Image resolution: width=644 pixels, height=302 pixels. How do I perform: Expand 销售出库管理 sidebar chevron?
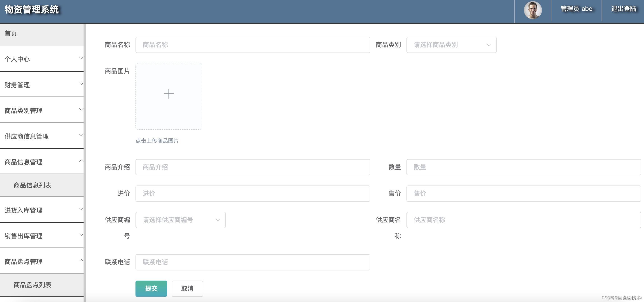click(x=81, y=235)
